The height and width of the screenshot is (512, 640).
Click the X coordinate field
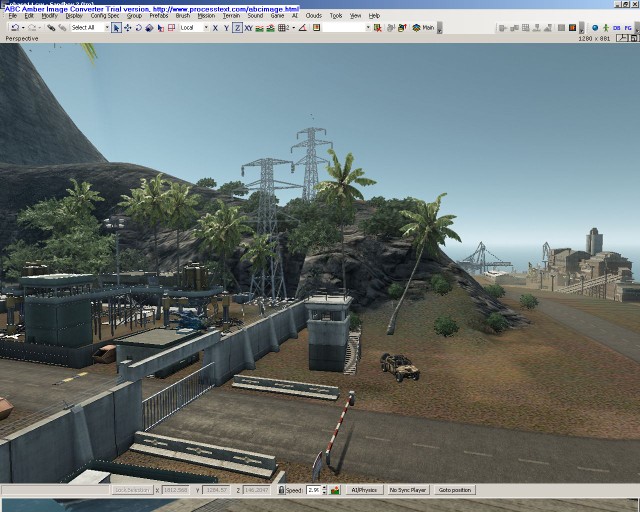[176, 490]
